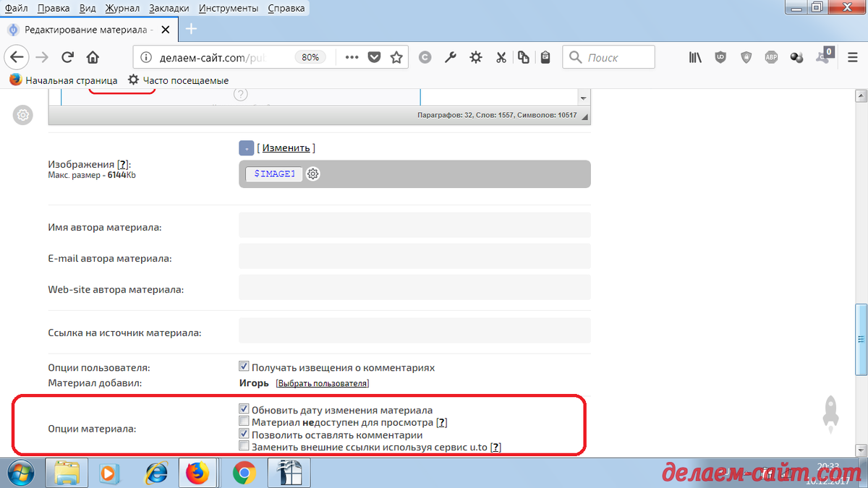Open the gray lock shield extension
This screenshot has height=488, width=868.
point(746,57)
